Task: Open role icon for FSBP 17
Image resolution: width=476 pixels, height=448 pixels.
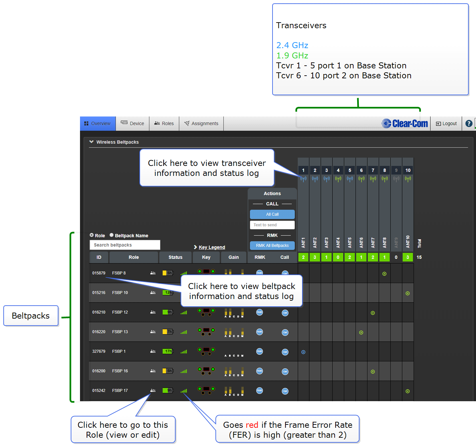Action: click(153, 391)
